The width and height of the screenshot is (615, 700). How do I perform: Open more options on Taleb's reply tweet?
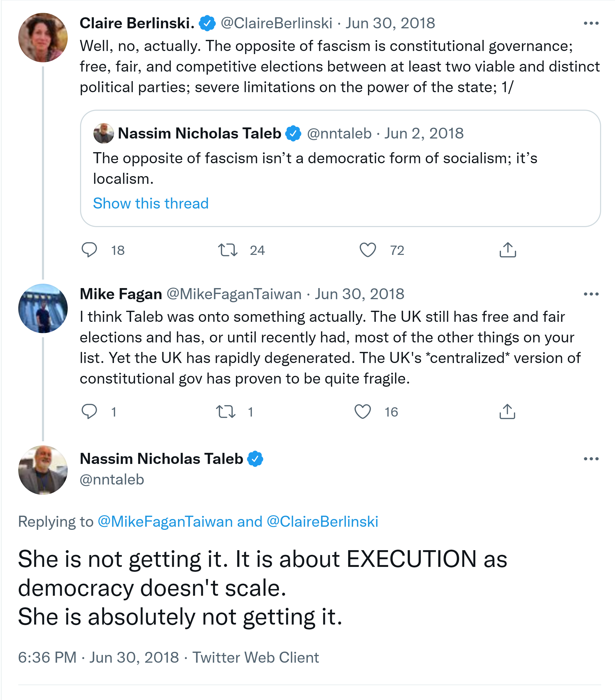coord(591,459)
